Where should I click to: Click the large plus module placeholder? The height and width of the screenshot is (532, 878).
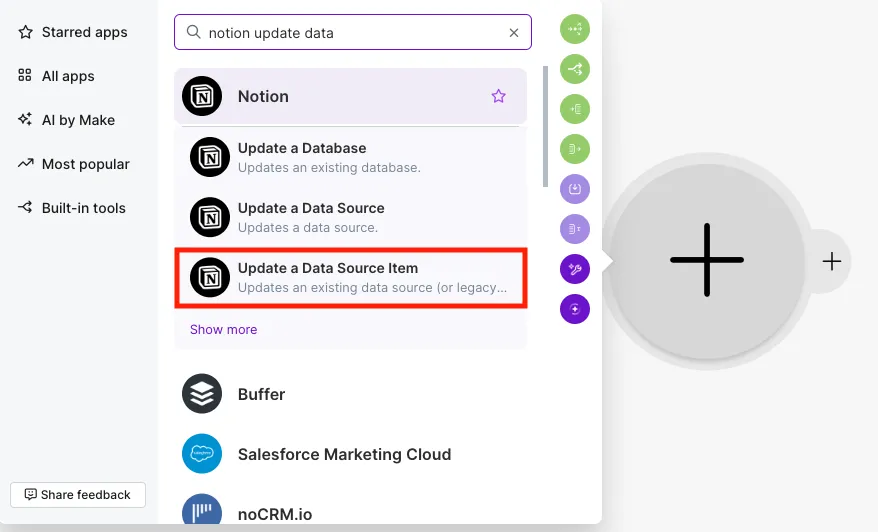tap(707, 260)
